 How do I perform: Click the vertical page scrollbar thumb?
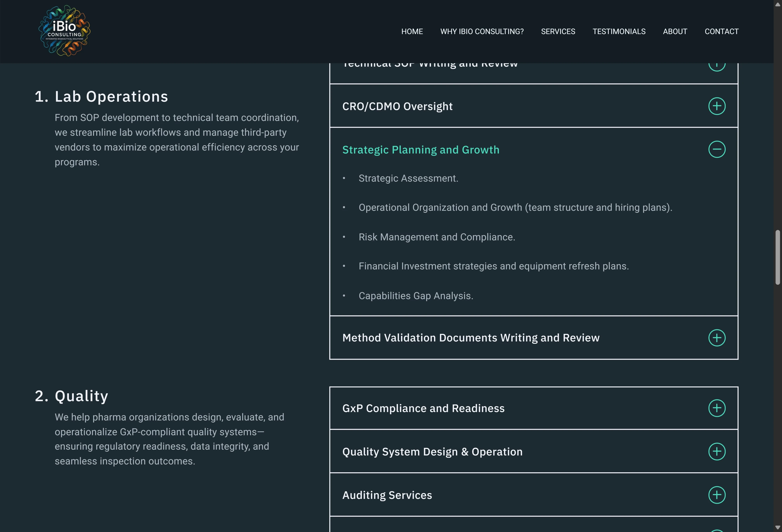(x=778, y=257)
